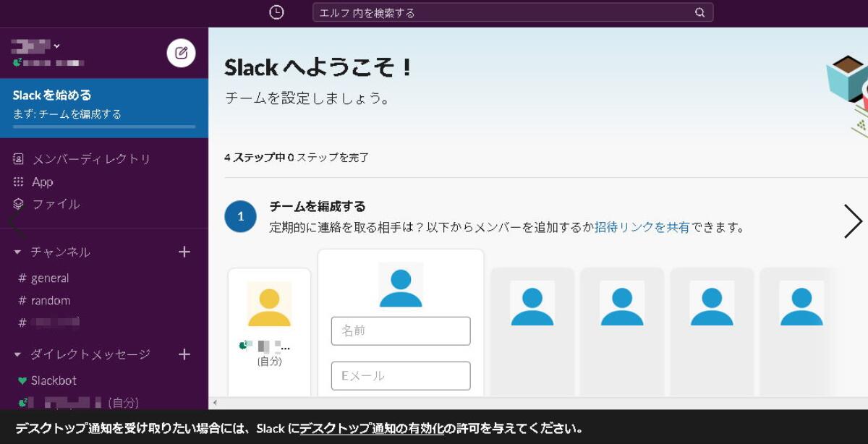
Task: Select your yellow avatar card
Action: [x=269, y=333]
